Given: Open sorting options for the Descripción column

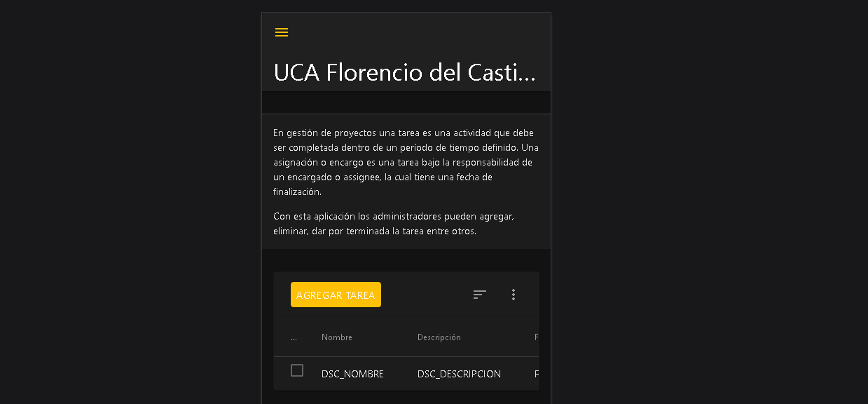Looking at the screenshot, I should point(439,337).
